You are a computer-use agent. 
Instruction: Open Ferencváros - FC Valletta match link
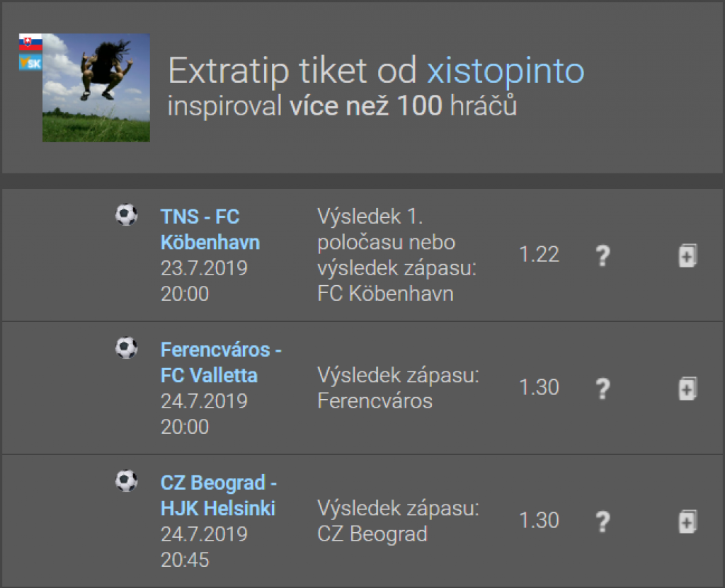click(220, 362)
